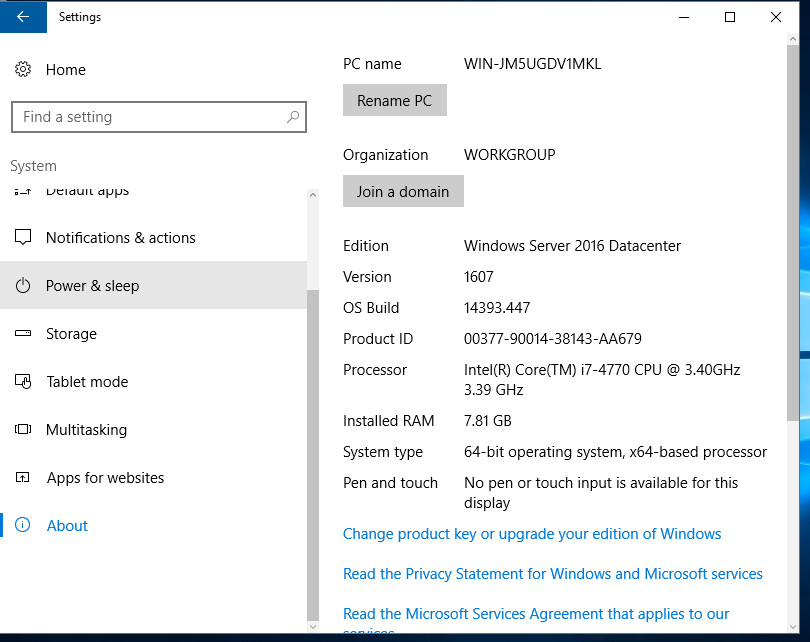Click the sidebar scrollbar thumb
Viewport: 810px width, 642px height.
point(313,455)
